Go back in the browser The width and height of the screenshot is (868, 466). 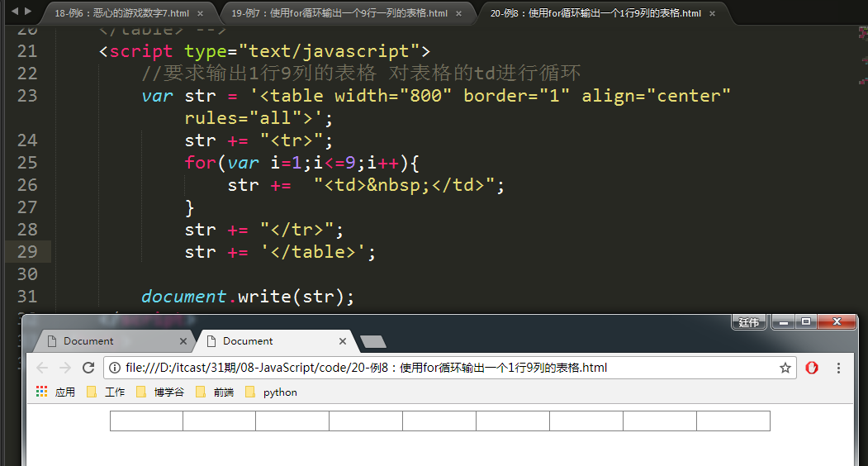point(42,368)
